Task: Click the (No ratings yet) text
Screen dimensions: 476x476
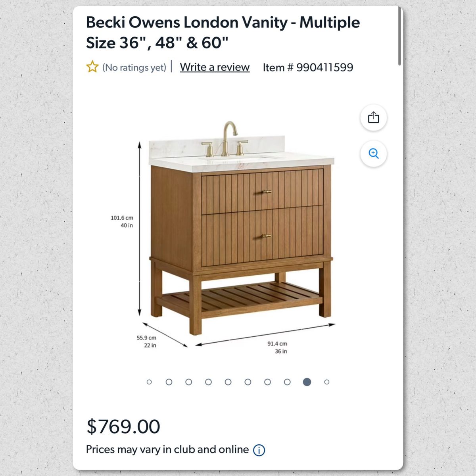Action: point(134,67)
